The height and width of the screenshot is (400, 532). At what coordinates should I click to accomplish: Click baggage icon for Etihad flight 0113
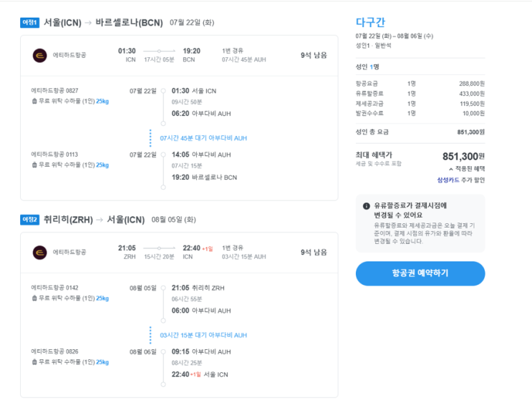pyautogui.click(x=34, y=165)
